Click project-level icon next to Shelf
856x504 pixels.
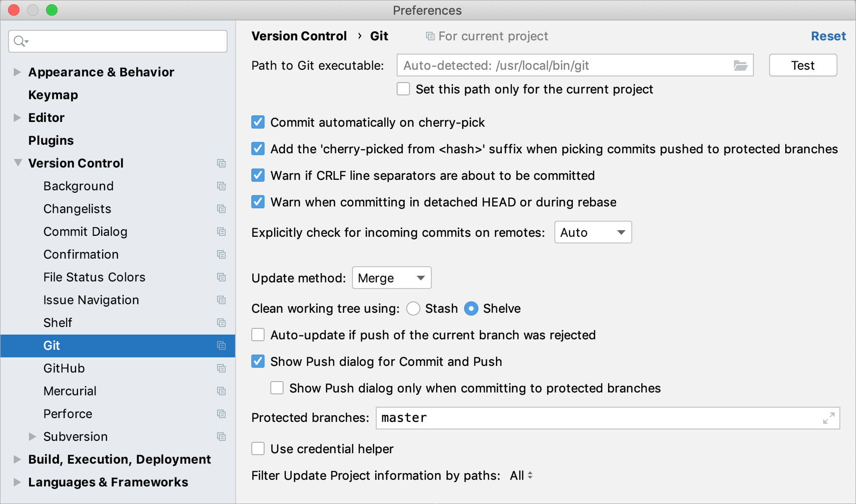pos(221,323)
